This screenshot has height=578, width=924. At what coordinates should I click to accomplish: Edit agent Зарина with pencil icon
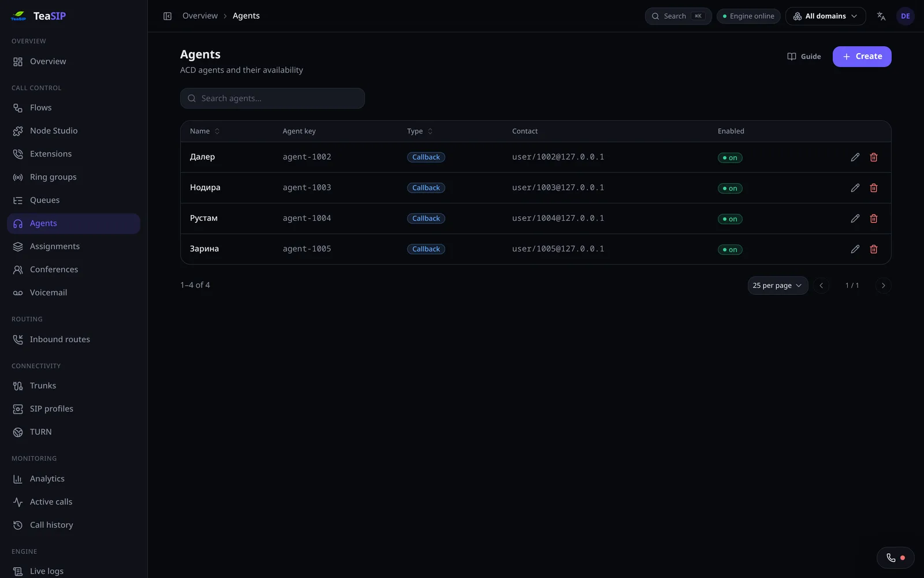pyautogui.click(x=855, y=249)
